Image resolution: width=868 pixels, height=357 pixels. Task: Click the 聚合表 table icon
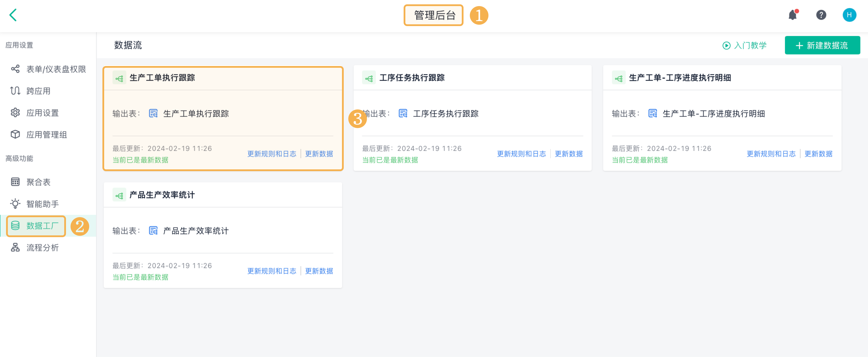point(15,182)
